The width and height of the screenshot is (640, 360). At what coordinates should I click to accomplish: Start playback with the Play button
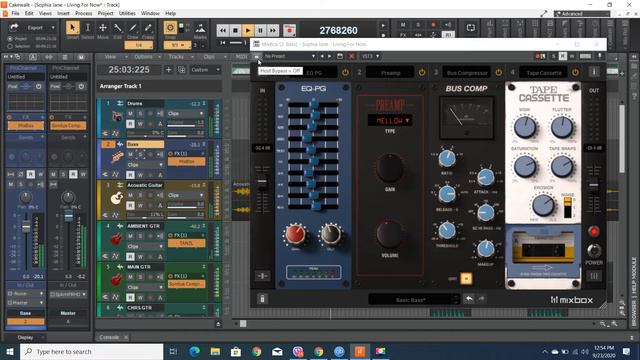(x=248, y=30)
